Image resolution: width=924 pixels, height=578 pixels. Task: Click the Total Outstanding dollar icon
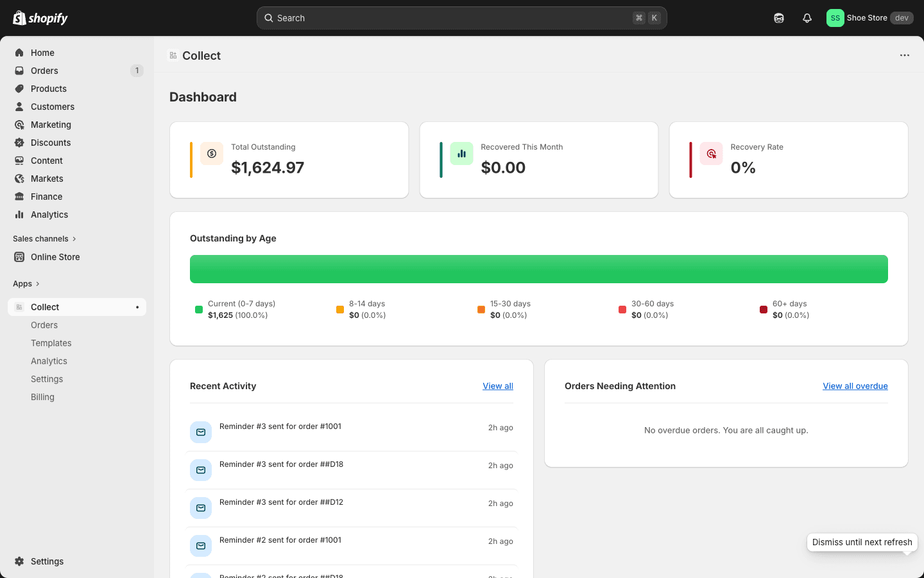pos(212,153)
